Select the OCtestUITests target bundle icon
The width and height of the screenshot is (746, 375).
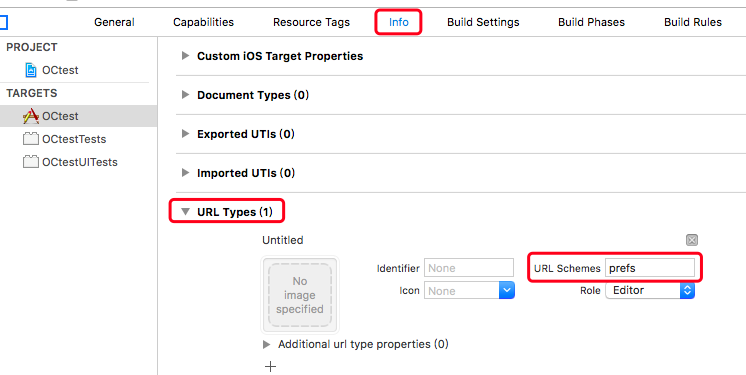(x=31, y=162)
